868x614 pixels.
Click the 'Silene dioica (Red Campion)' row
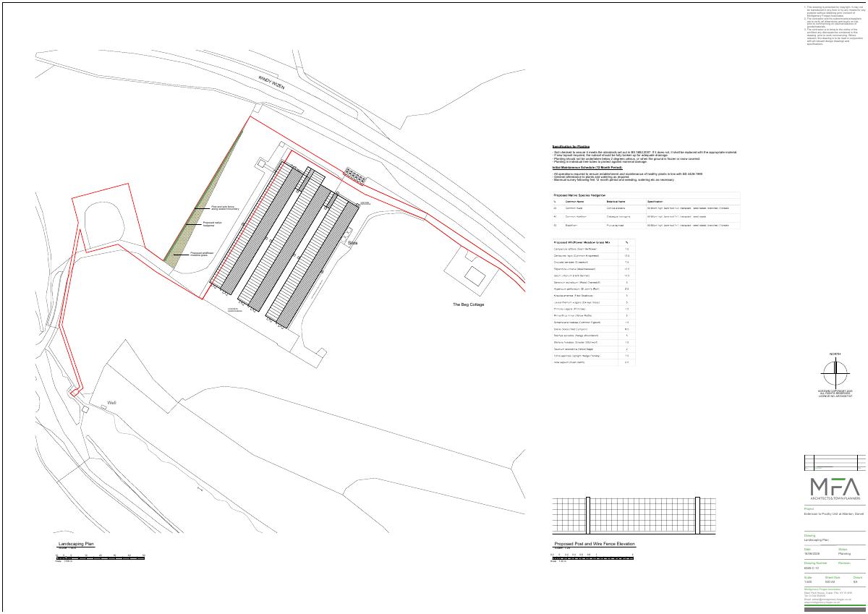click(x=593, y=329)
